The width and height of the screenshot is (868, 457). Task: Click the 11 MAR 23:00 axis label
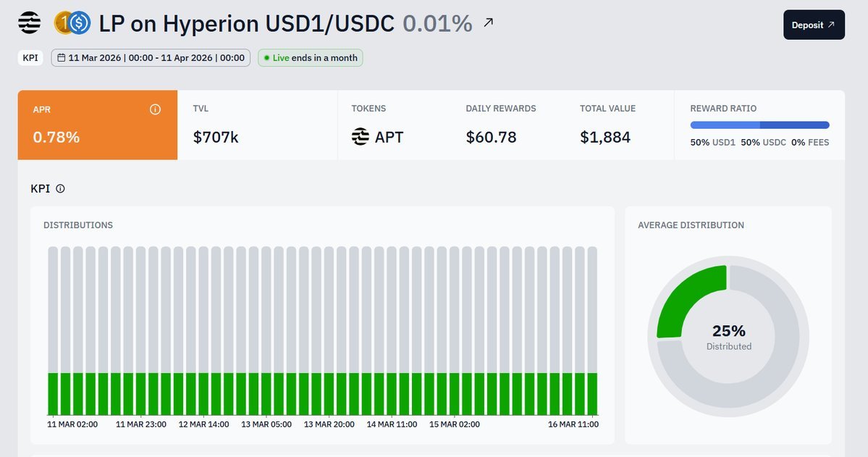(x=141, y=424)
